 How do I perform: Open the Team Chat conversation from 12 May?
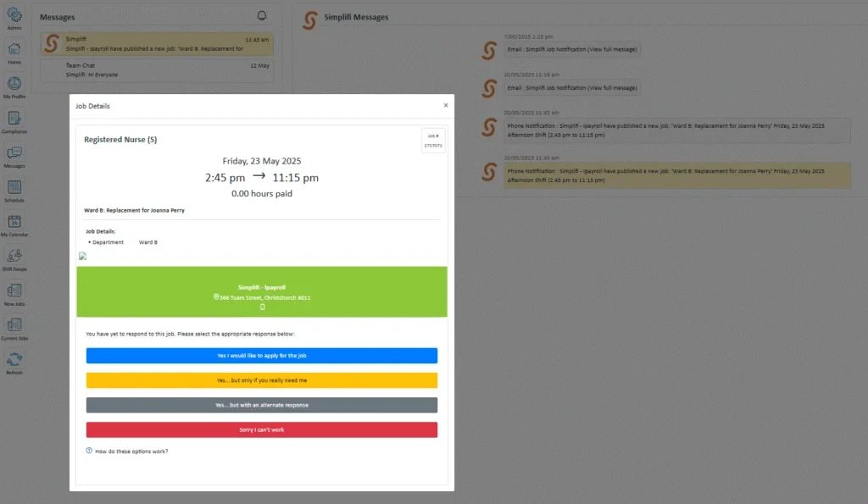157,69
